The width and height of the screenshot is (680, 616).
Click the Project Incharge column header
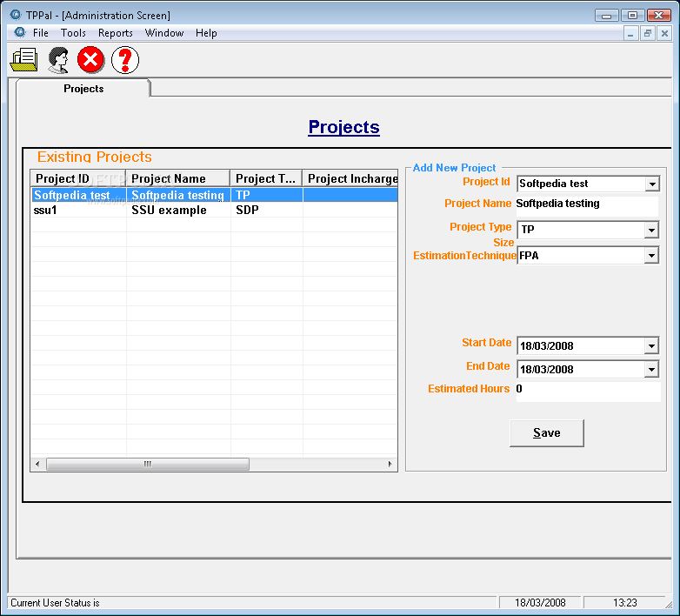[350, 178]
